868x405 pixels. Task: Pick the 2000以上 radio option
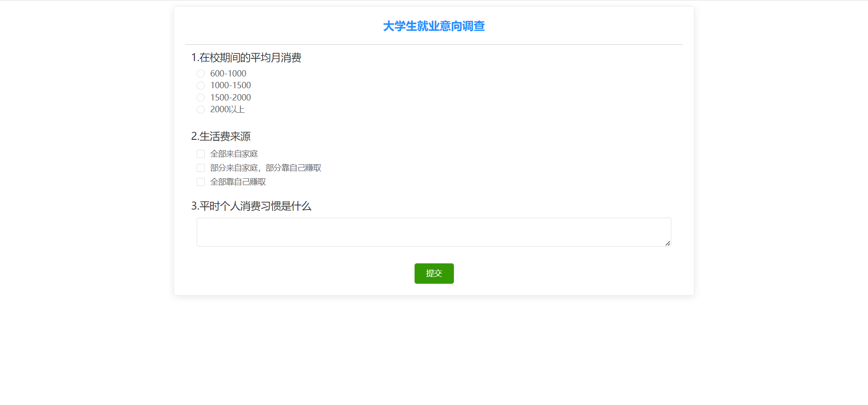point(201,110)
